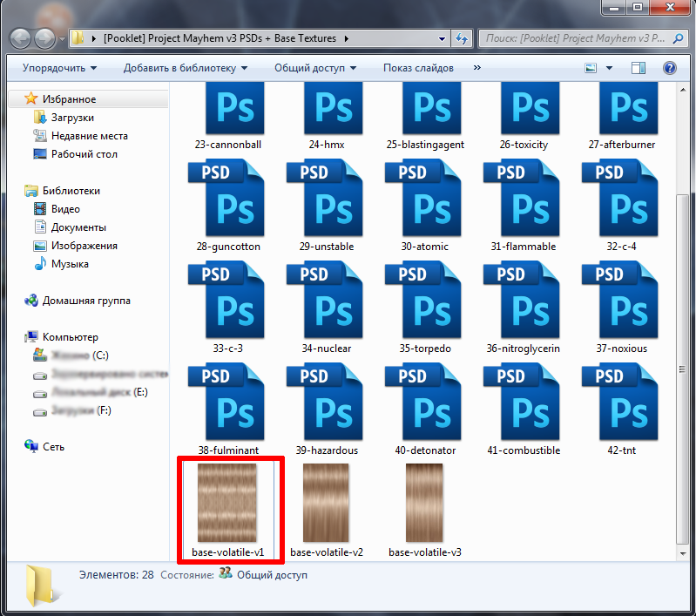
Task: Click the vertical scrollbar in file list
Action: click(x=682, y=349)
